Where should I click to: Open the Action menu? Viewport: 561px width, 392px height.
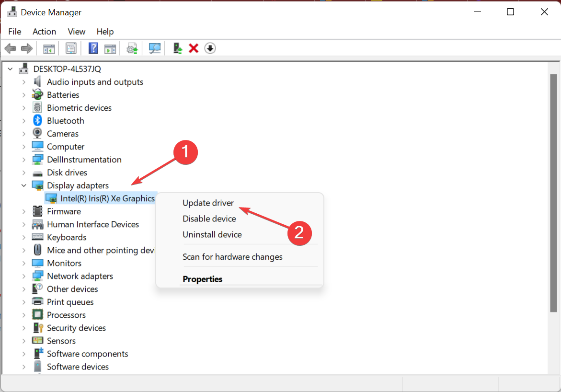45,32
